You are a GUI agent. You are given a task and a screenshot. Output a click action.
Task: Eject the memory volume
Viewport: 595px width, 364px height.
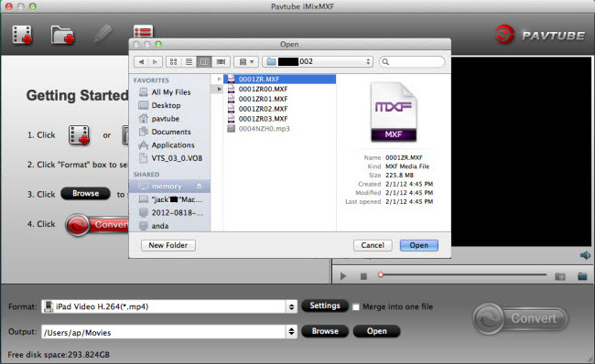pyautogui.click(x=199, y=187)
